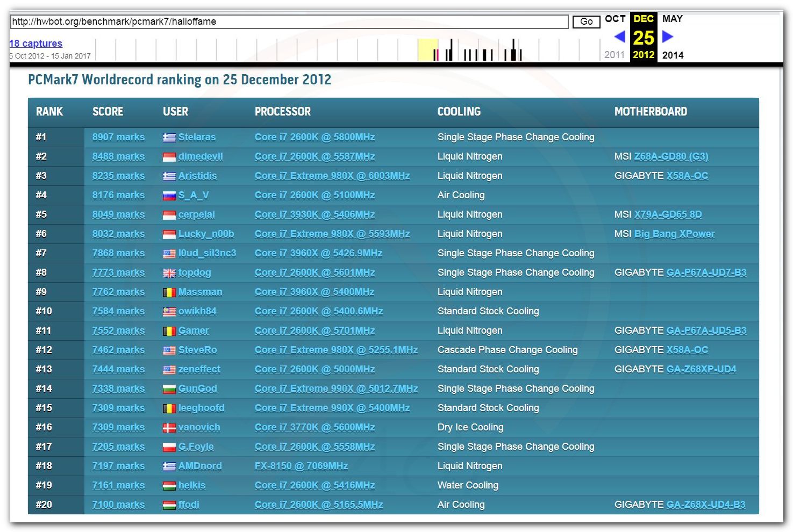Click the Danish flag beside vanovich
The height and width of the screenshot is (532, 793).
[169, 428]
